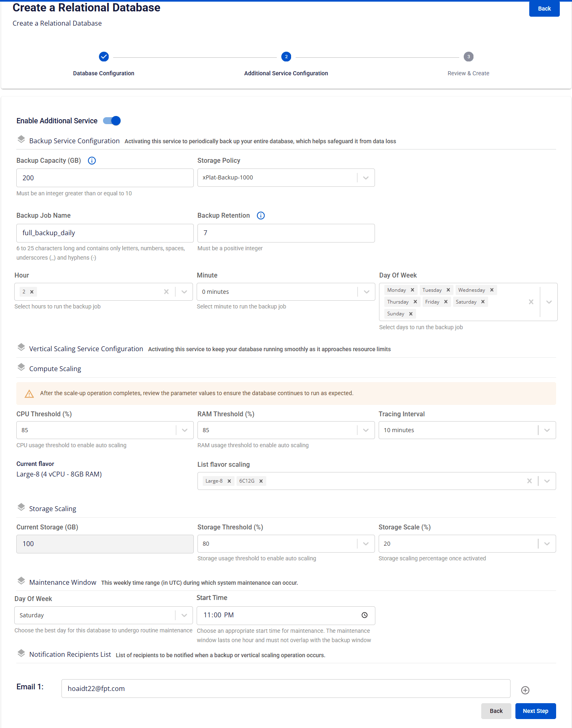Open the Storage Policy dropdown
572x728 pixels.
coord(366,178)
